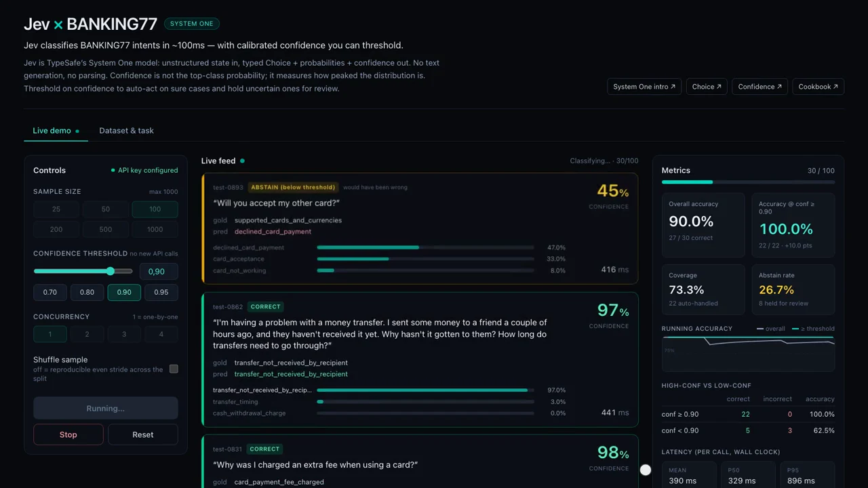Click the confidence threshold slider handle
The image size is (868, 488).
110,271
